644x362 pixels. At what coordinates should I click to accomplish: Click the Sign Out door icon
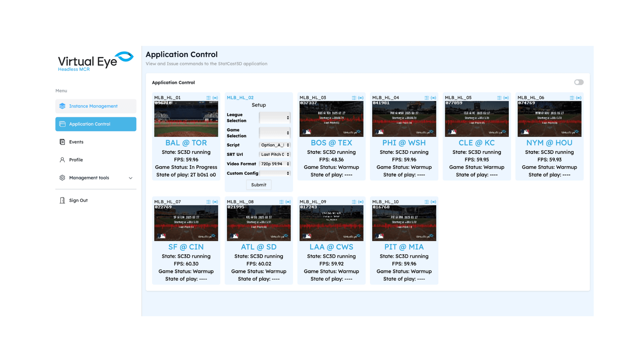coord(62,200)
